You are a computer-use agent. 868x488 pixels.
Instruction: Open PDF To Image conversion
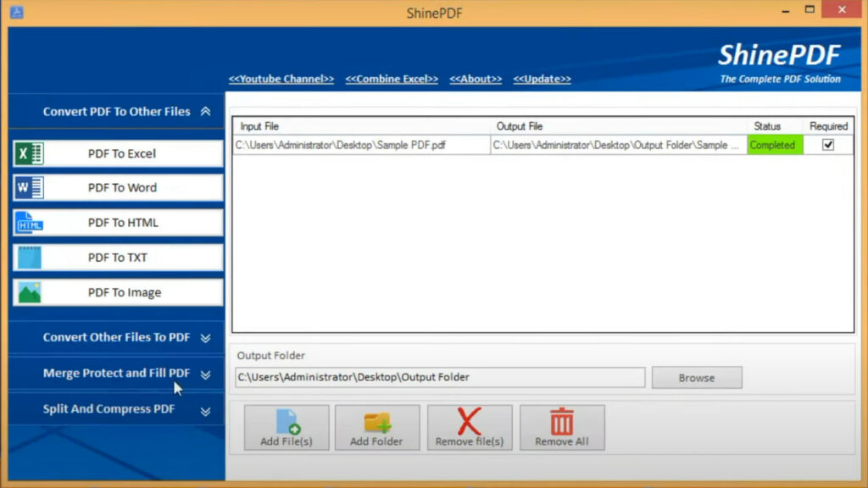click(118, 292)
